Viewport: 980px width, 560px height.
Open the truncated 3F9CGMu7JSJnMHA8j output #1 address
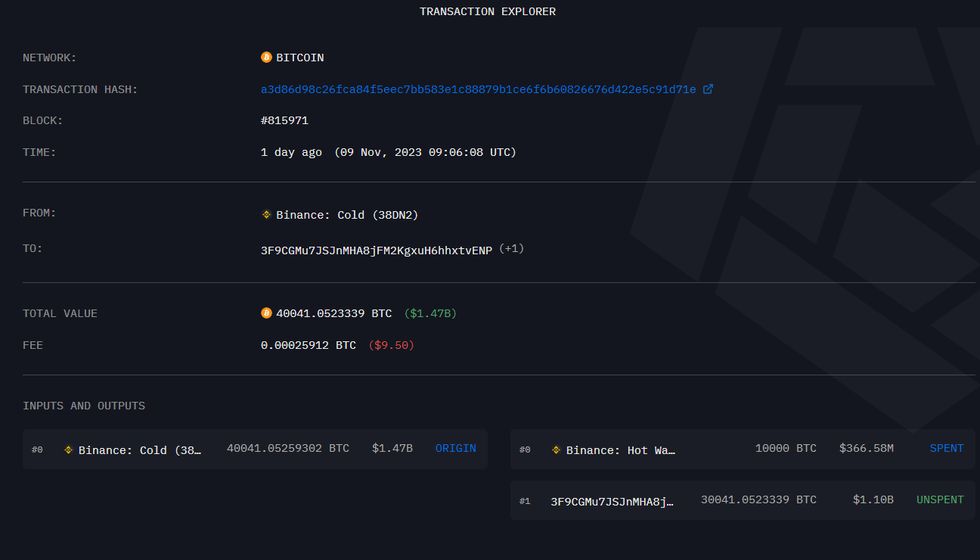coord(612,500)
